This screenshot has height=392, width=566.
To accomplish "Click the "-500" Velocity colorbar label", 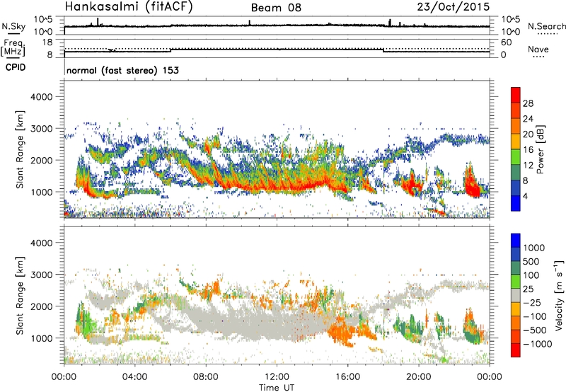I will tap(535, 330).
